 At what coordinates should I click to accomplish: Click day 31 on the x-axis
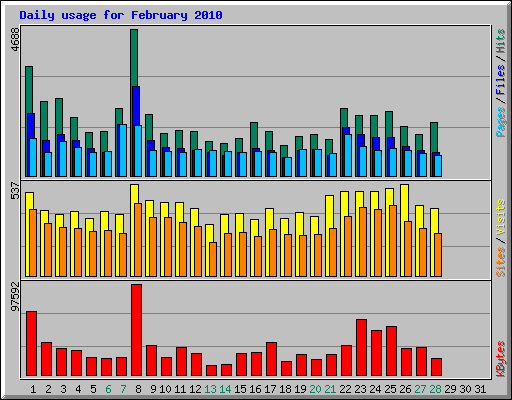(x=480, y=389)
